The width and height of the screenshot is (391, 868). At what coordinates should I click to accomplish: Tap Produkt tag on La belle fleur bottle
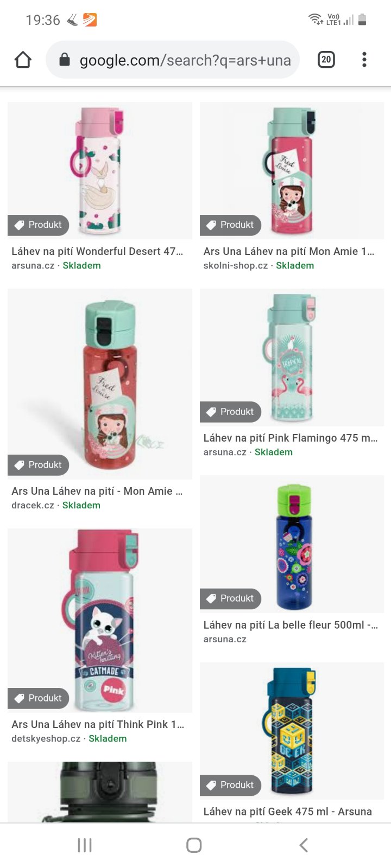[230, 598]
